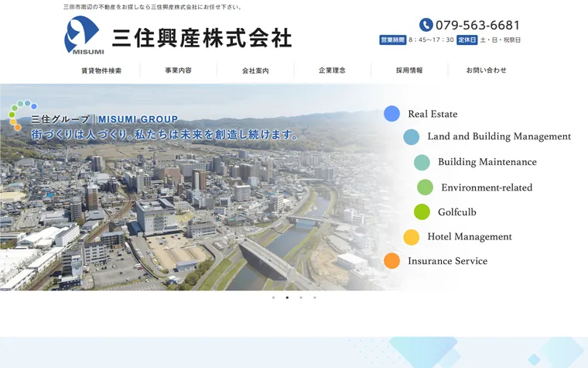Click the colorful dotted arc group emblem
Screen dimensions: 588x368
tap(22, 115)
